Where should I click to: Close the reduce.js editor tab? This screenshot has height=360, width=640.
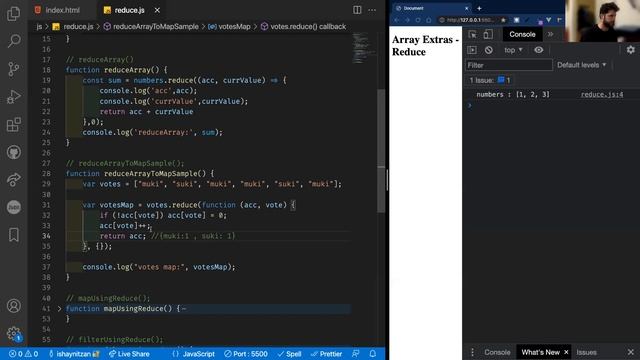pyautogui.click(x=157, y=10)
